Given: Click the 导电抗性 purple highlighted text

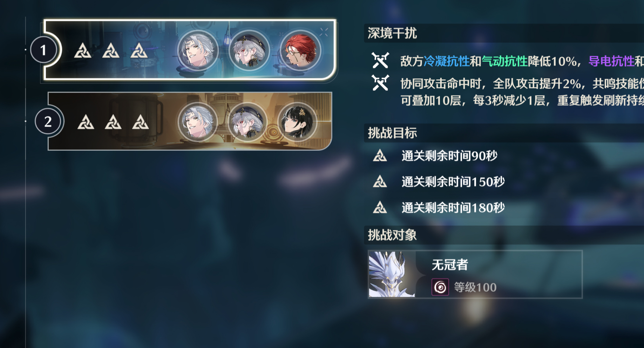Looking at the screenshot, I should click(x=611, y=61).
